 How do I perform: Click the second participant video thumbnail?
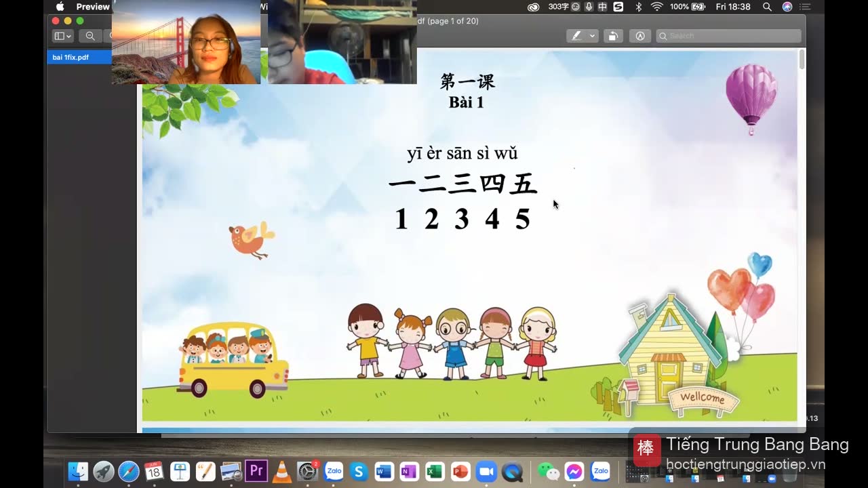pyautogui.click(x=342, y=42)
